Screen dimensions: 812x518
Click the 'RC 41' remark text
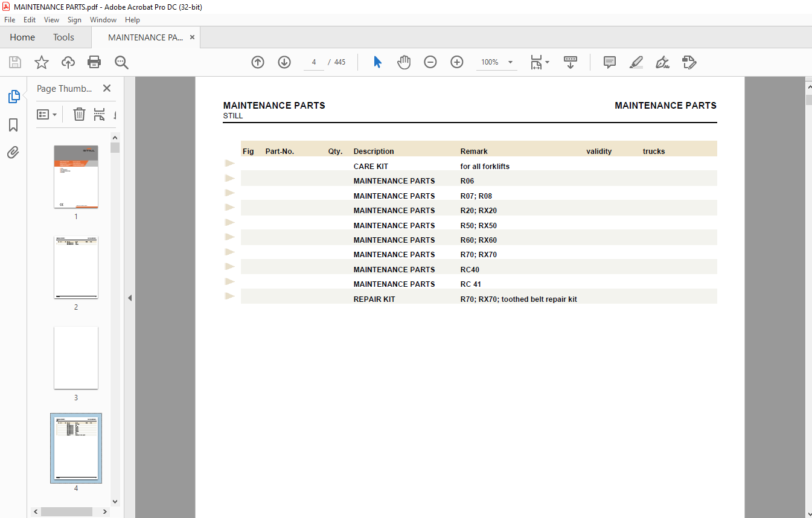[471, 284]
